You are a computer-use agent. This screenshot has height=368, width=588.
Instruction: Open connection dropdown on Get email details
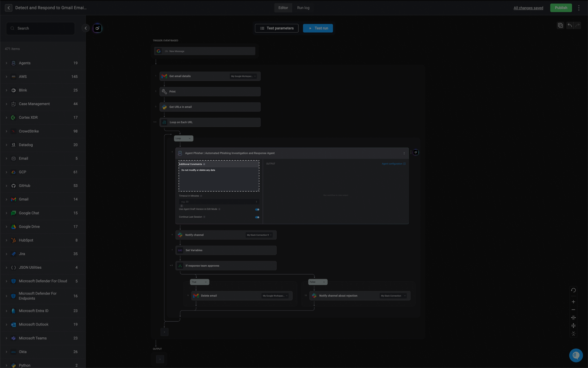tap(244, 76)
